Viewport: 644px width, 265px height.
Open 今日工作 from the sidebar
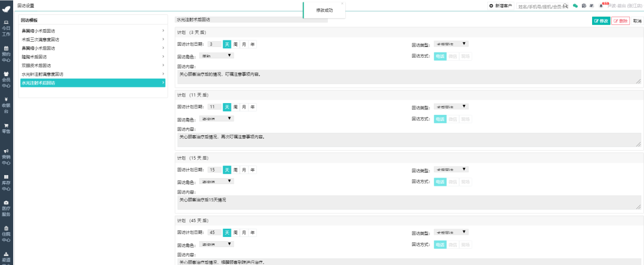pos(6,29)
